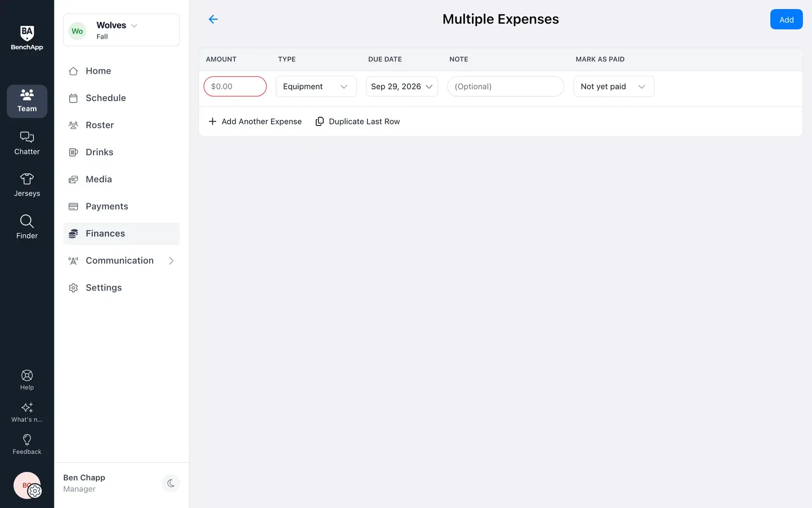Open Settings in the sidebar

pyautogui.click(x=121, y=288)
